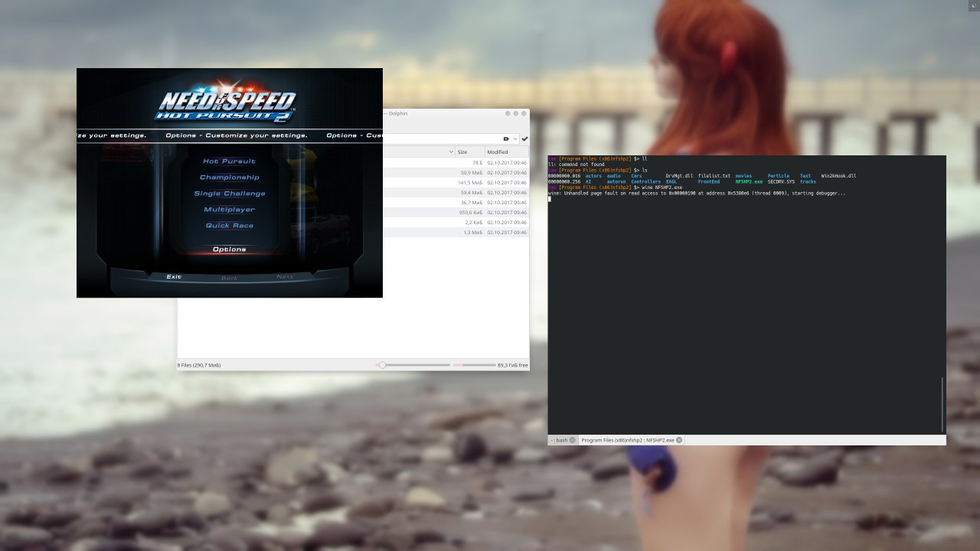This screenshot has width=980, height=551.
Task: Select Dolphin row sized 36,7 МиБ
Action: pyautogui.click(x=456, y=203)
